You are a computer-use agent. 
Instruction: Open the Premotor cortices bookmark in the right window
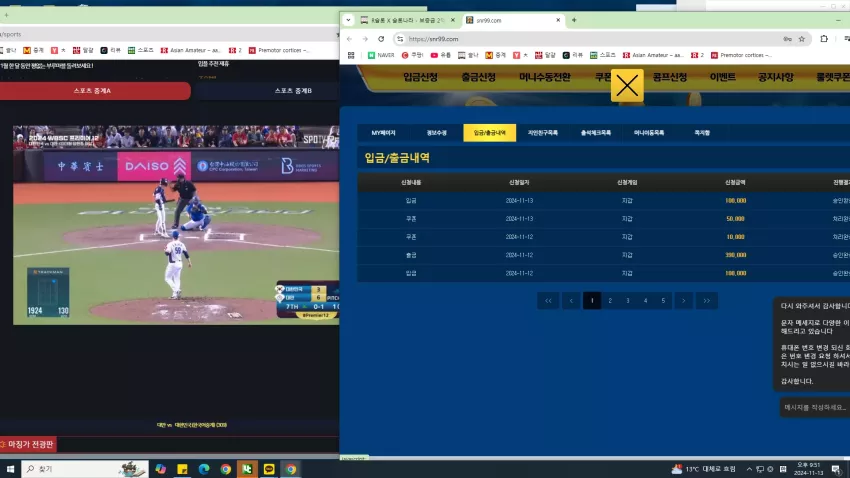point(741,55)
